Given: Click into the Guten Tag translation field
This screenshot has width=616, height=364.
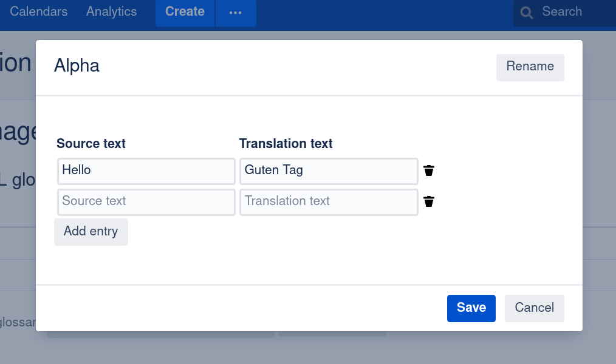Looking at the screenshot, I should pyautogui.click(x=328, y=171).
